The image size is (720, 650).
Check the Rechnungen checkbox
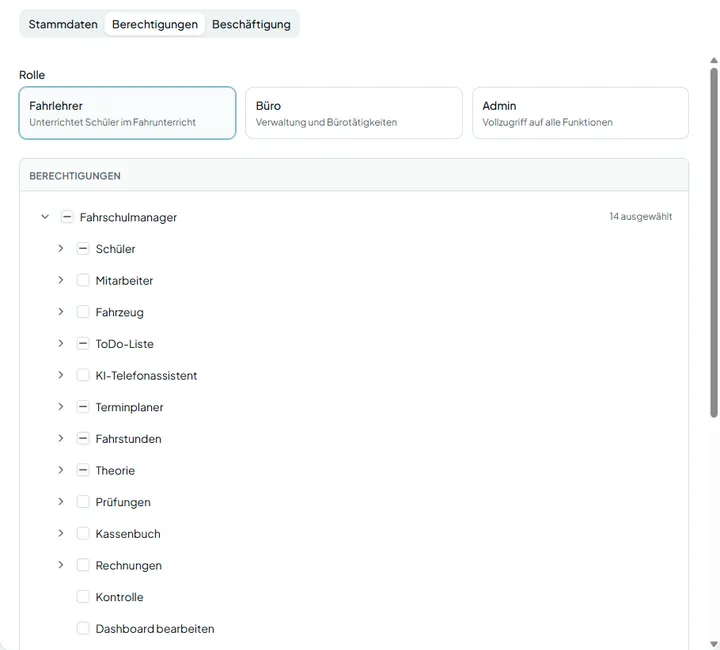(x=83, y=566)
